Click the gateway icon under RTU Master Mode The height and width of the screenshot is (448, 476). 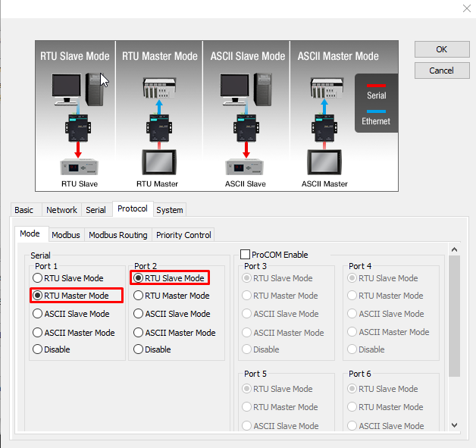[159, 128]
